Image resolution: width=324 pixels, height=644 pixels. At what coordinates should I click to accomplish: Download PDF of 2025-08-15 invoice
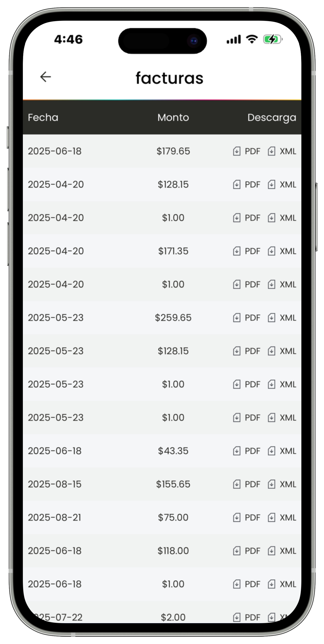(x=247, y=484)
